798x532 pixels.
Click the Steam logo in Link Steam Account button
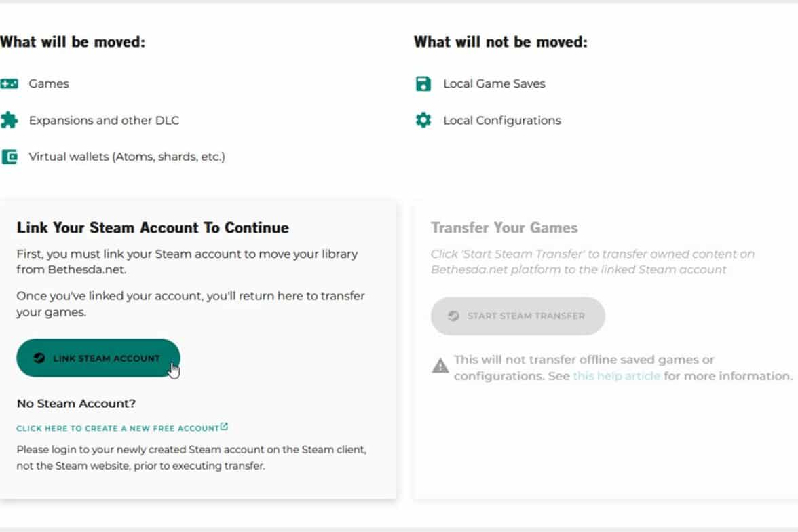tap(40, 358)
